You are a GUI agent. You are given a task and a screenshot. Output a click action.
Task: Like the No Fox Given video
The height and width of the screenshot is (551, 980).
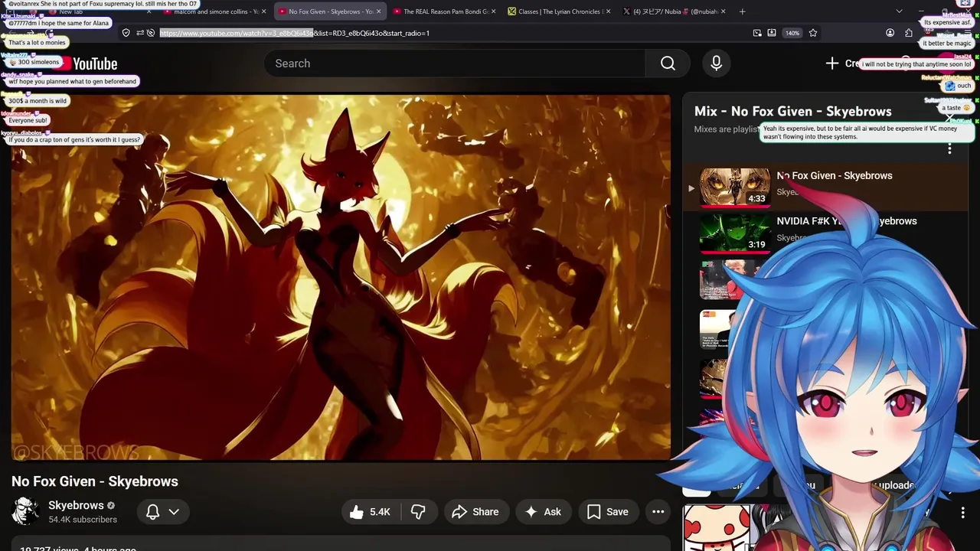coord(371,512)
